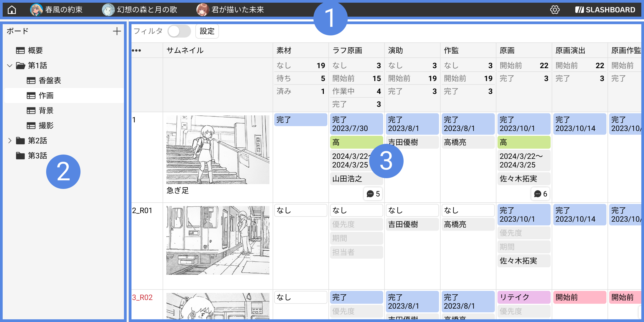Click the home icon in the top bar
This screenshot has width=644, height=322.
click(x=12, y=10)
